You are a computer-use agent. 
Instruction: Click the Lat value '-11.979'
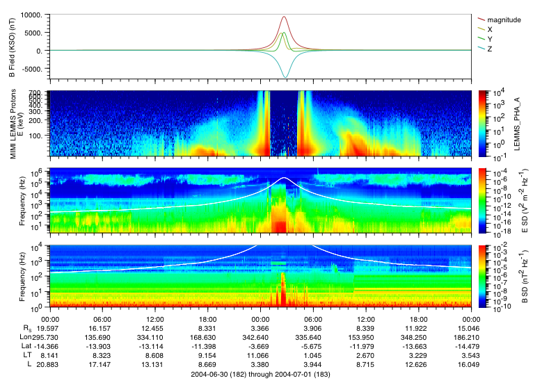(362, 346)
